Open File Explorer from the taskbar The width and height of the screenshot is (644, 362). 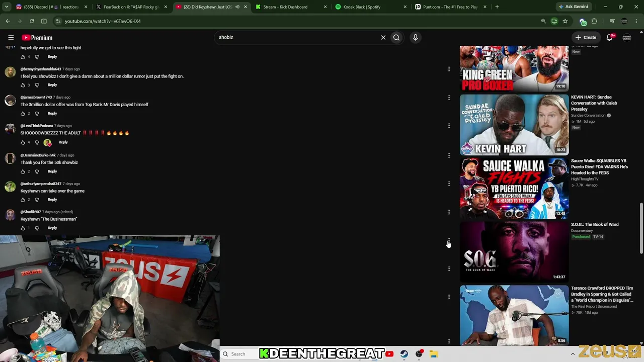coord(434,354)
